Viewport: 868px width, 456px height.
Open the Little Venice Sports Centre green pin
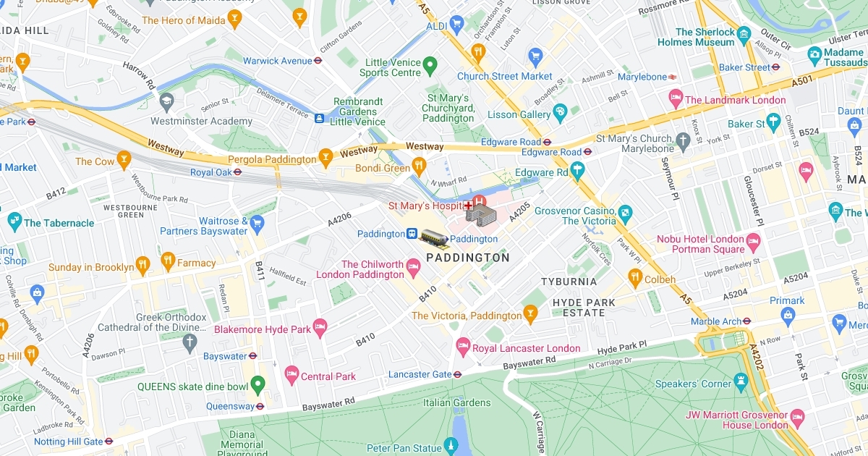tap(430, 66)
